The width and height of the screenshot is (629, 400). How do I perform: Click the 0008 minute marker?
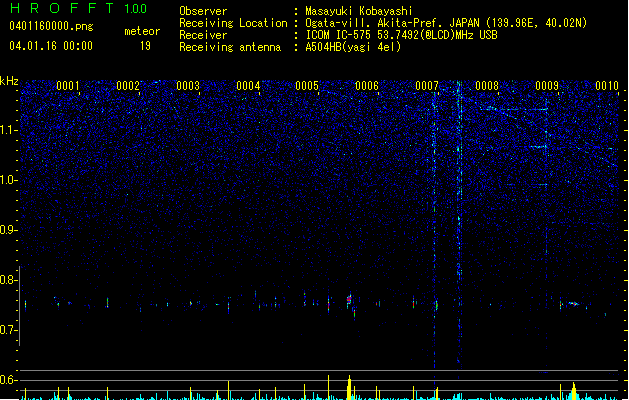(x=487, y=86)
